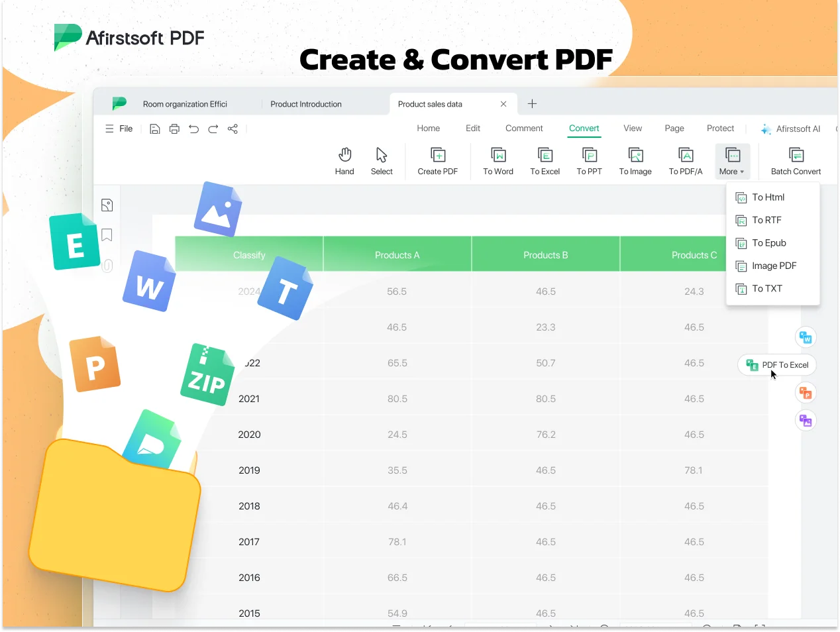Click the 2020 row label
Viewport: 840px width, 632px height.
coord(249,435)
